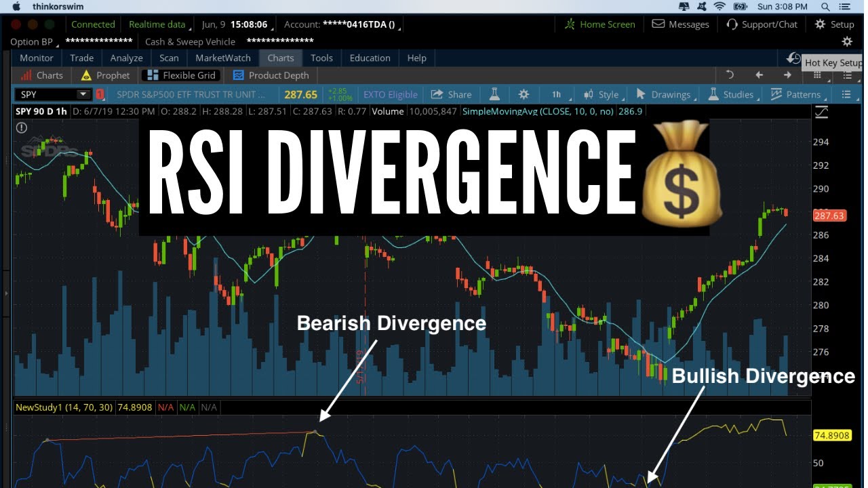Open the Prophet sub-tab

pyautogui.click(x=105, y=75)
